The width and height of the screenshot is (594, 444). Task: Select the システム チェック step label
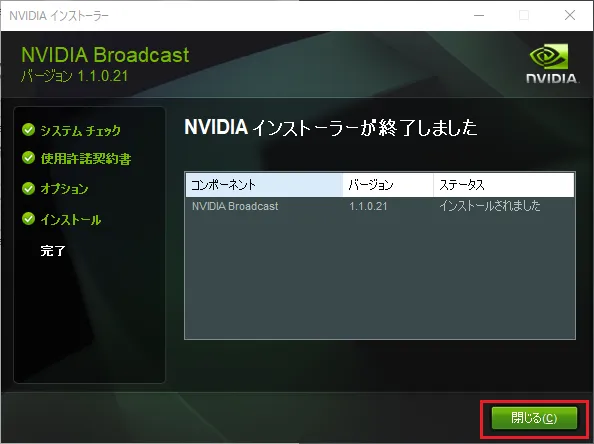80,130
